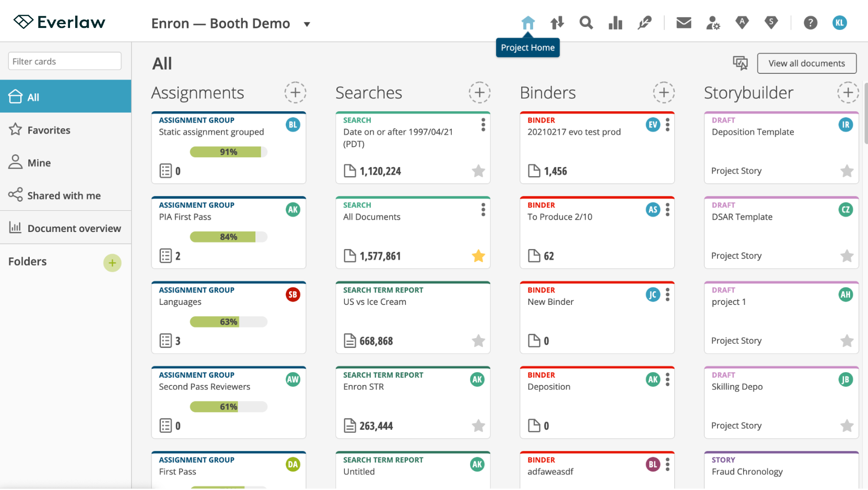This screenshot has height=490, width=868.
Task: Favorite the Enron STR report
Action: [478, 426]
